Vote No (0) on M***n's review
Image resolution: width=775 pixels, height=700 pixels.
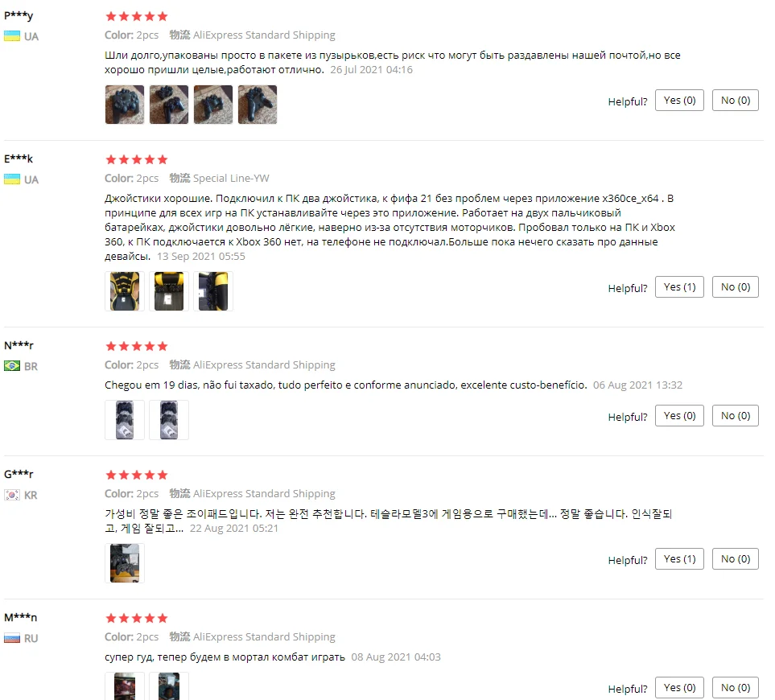click(x=735, y=688)
